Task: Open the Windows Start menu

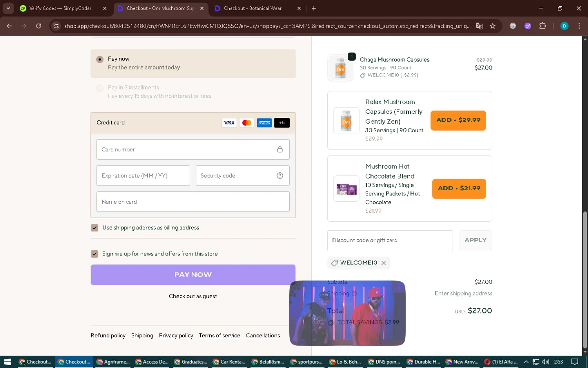Action: tap(7, 362)
